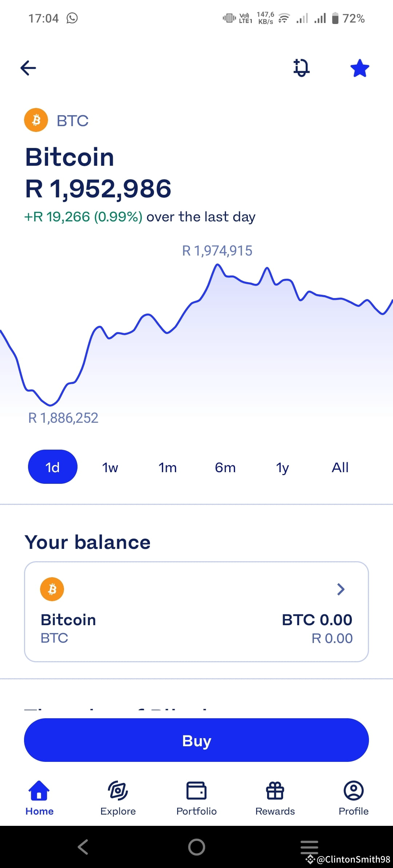Expand Bitcoin balance with chevron arrow
This screenshot has height=868, width=393.
tap(341, 589)
